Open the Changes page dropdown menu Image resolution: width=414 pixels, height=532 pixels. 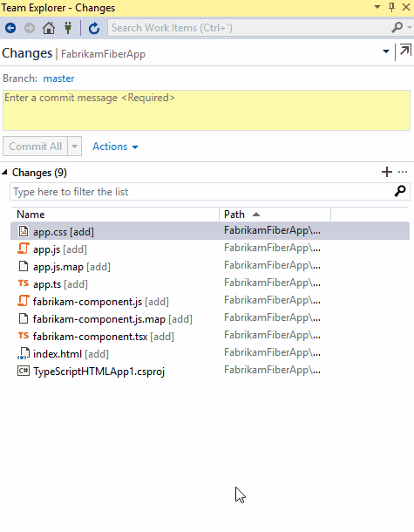point(385,51)
